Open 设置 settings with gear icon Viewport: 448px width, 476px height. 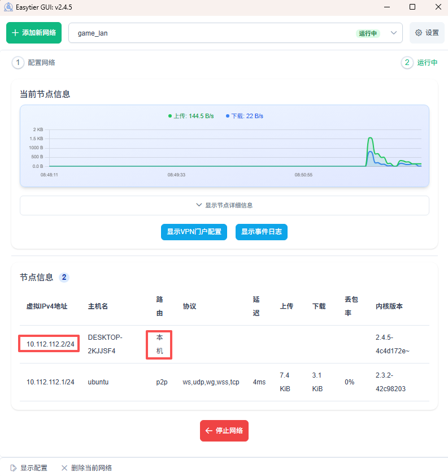(x=427, y=33)
